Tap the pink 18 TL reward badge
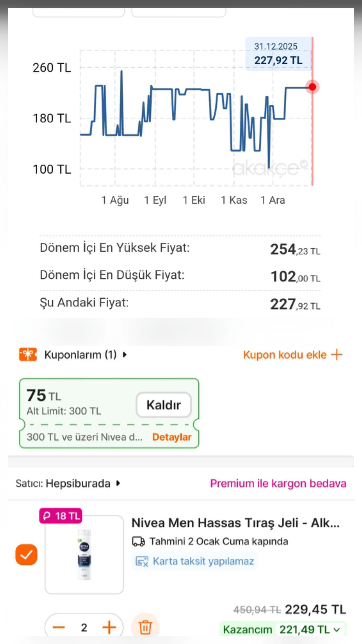 61,516
